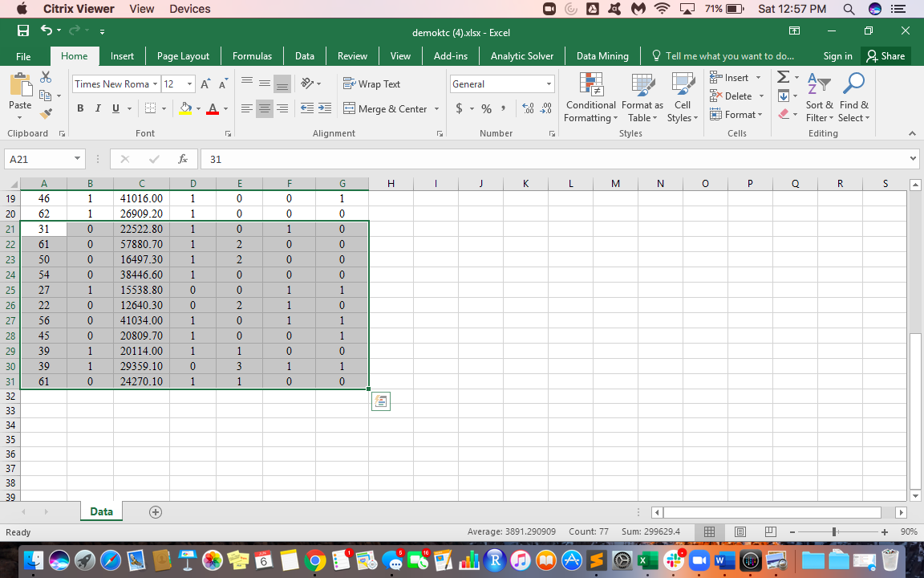Cut the selection with scissors icon
The image size is (924, 578).
point(46,77)
